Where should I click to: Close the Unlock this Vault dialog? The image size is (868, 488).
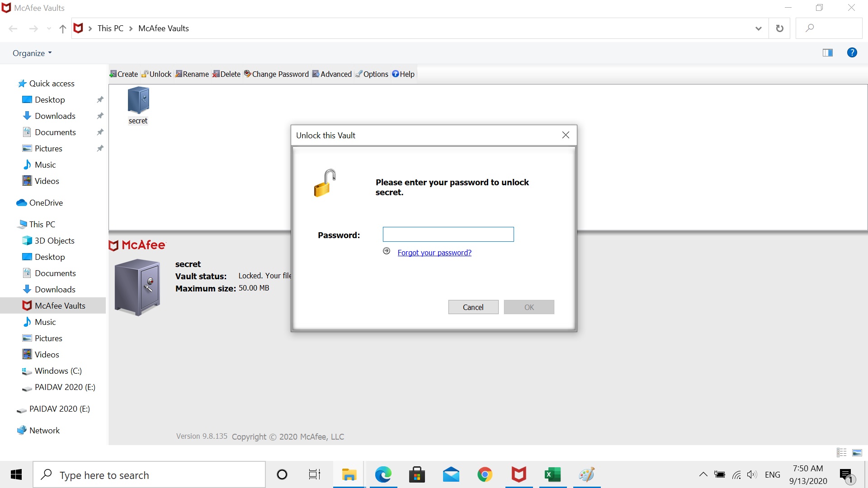[x=566, y=135]
